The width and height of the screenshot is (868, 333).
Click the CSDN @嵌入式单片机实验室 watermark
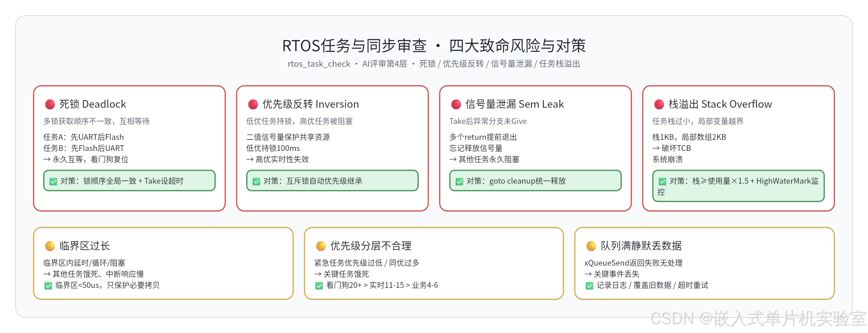point(758,318)
